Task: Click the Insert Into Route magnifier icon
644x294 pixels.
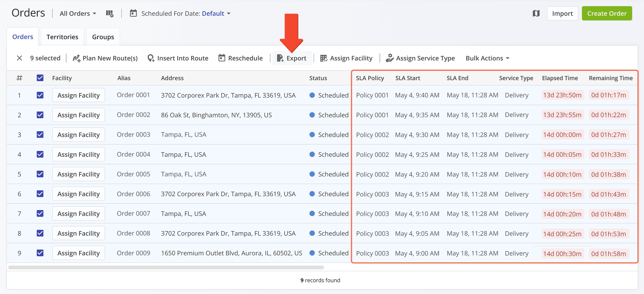Action: coord(151,58)
